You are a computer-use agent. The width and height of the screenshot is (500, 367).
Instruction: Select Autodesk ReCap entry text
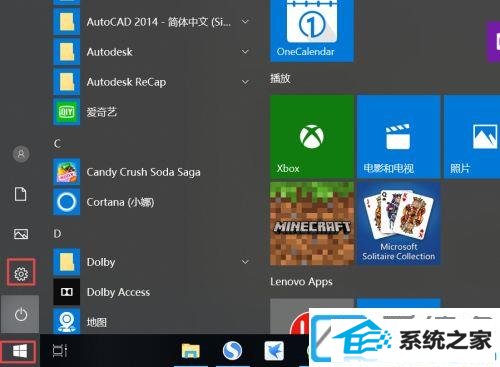[x=126, y=82]
